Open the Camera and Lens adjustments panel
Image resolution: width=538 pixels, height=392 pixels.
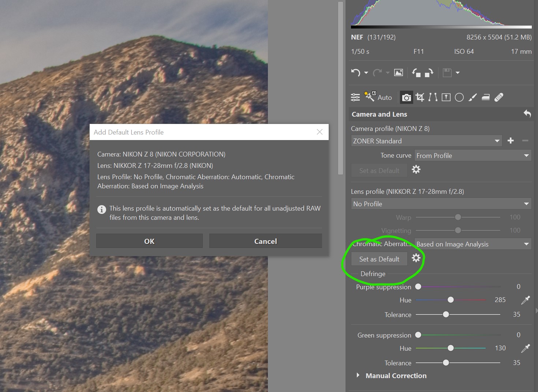pyautogui.click(x=406, y=97)
